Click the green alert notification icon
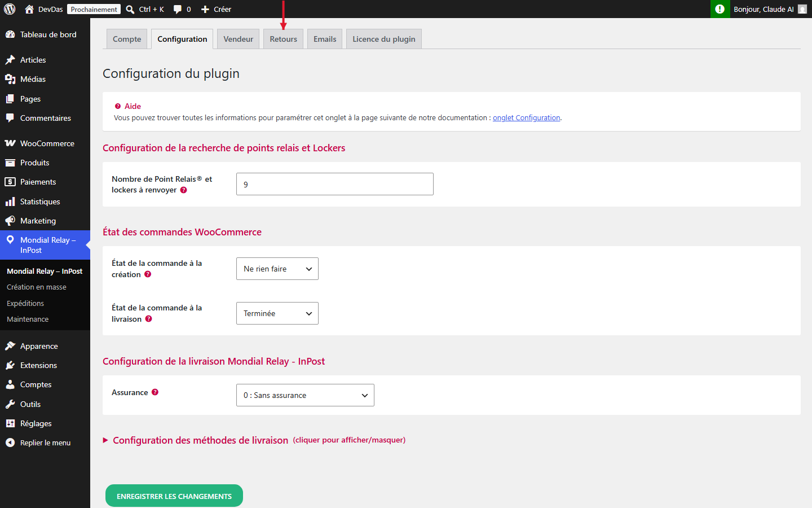The image size is (812, 508). (720, 9)
